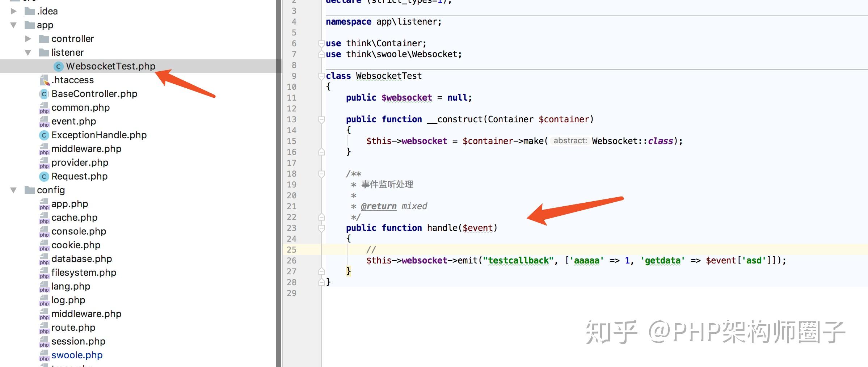868x367 pixels.
Task: Click the PHP file icon for session.php
Action: click(43, 341)
